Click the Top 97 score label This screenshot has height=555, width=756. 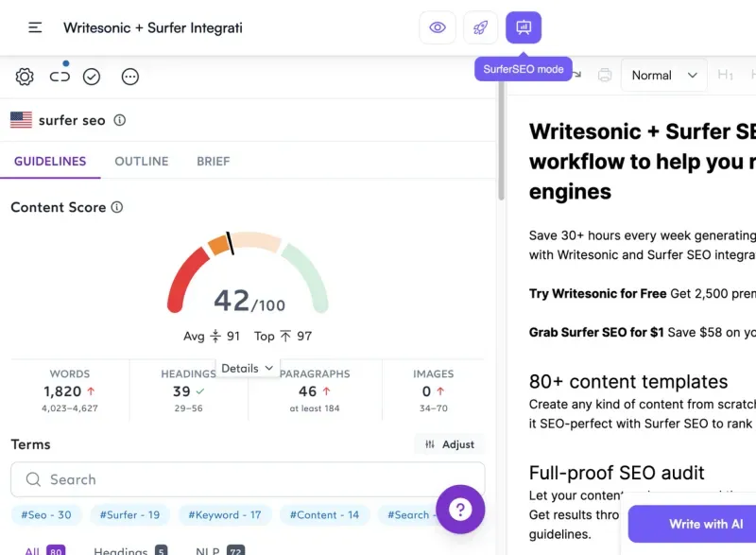[x=283, y=336]
